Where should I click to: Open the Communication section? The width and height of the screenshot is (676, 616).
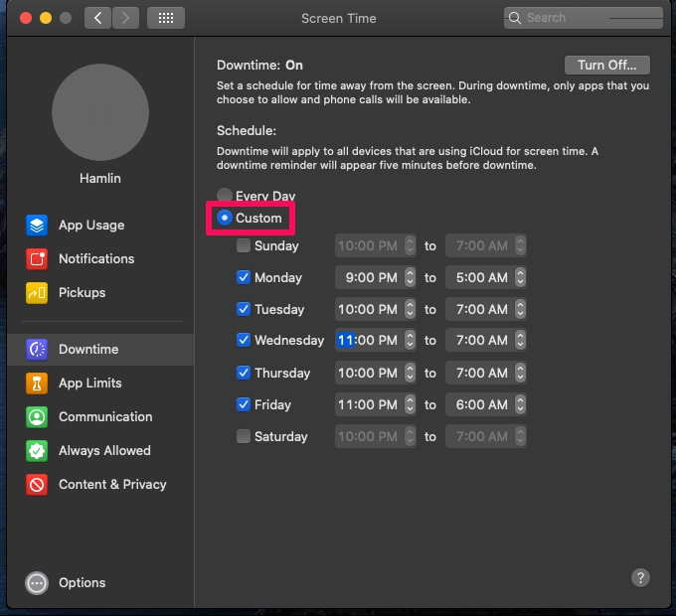(x=105, y=417)
